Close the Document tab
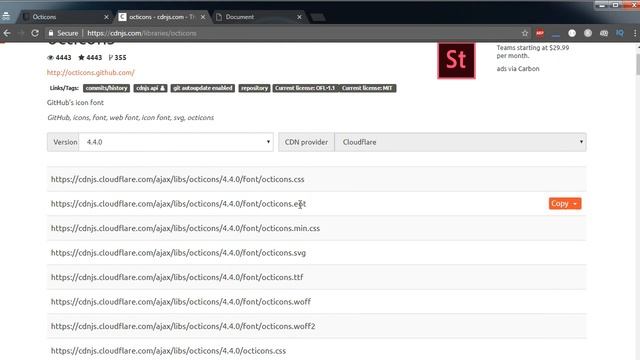The width and height of the screenshot is (640, 360). click(299, 17)
